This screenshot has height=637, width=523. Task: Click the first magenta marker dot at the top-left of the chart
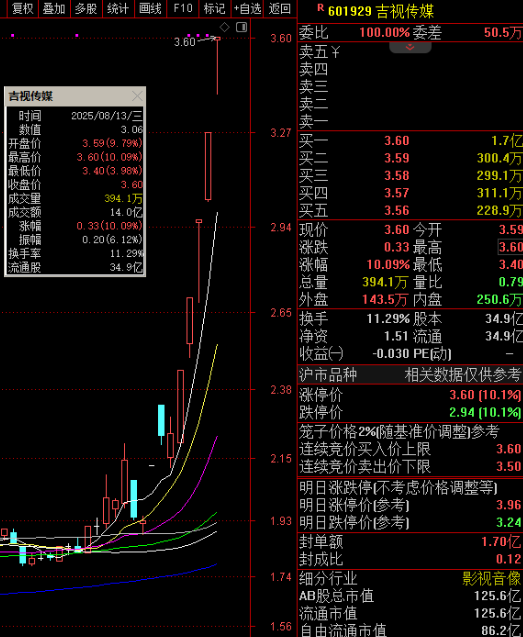[x=13, y=36]
